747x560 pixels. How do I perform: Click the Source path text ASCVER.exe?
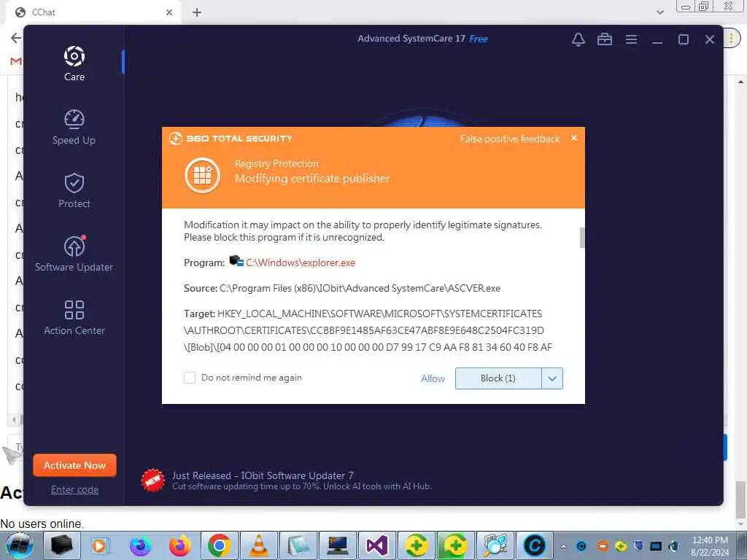click(x=360, y=288)
